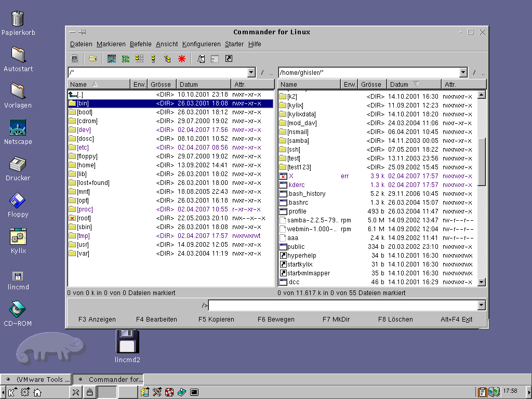Open the Ansicht menu
Viewport: 532px width, 399px height.
click(167, 44)
